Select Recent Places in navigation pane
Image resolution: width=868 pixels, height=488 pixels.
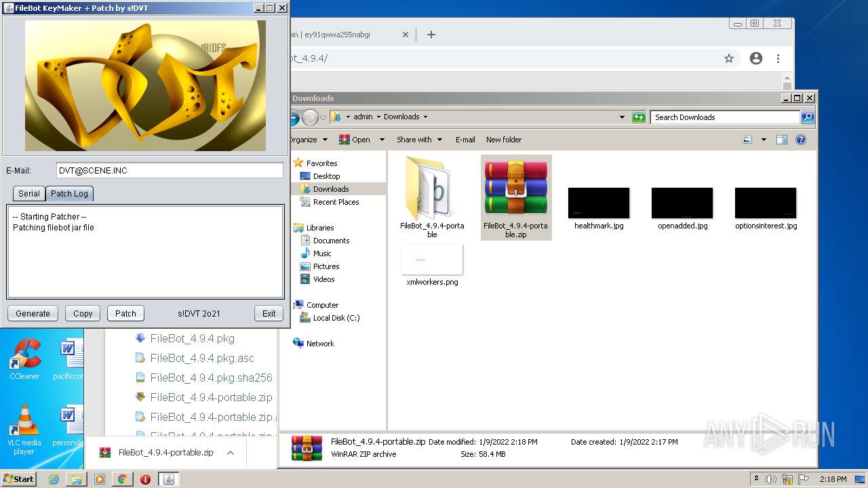click(x=336, y=202)
